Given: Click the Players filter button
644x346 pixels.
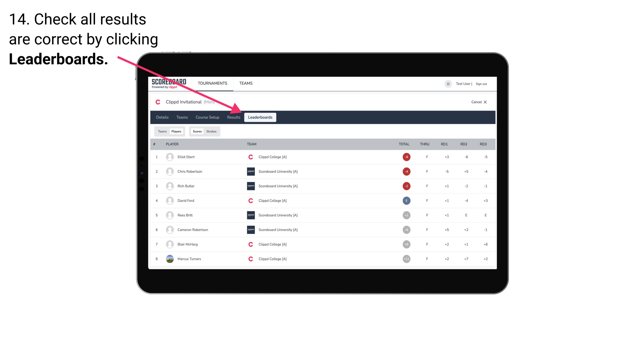Looking at the screenshot, I should (176, 131).
